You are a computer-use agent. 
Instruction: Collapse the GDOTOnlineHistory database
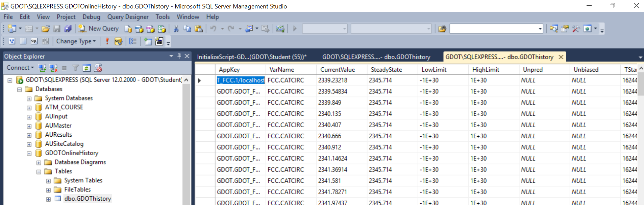pos(29,154)
